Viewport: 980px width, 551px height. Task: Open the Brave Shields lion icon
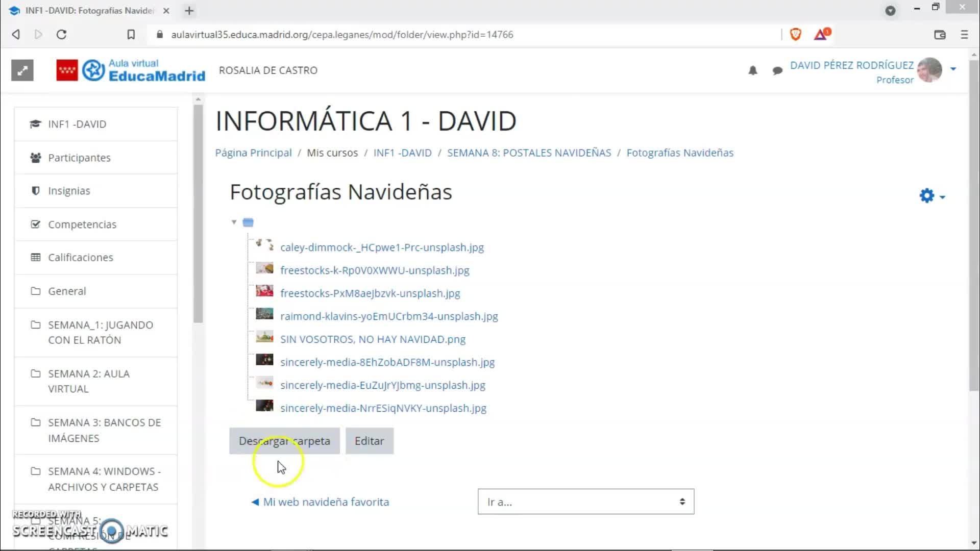795,34
